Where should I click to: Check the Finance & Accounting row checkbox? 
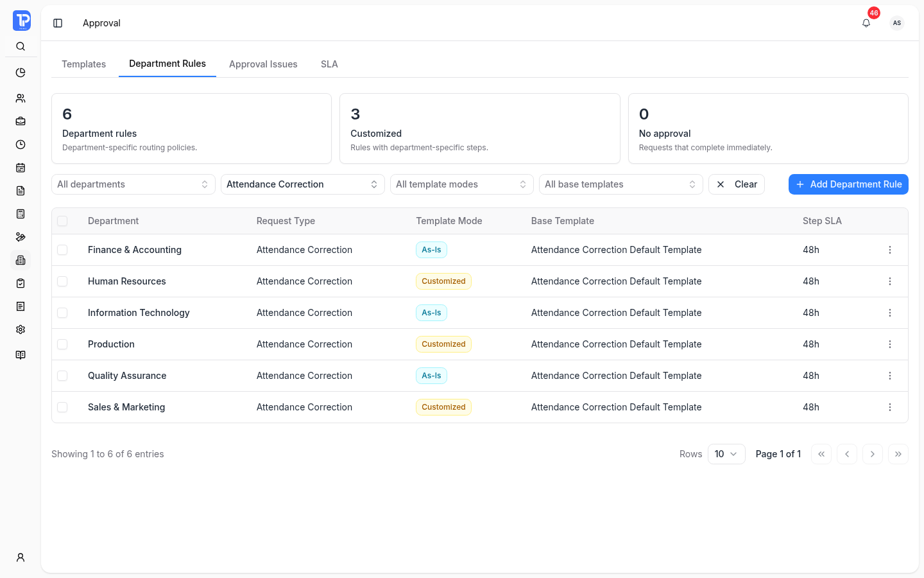click(62, 250)
